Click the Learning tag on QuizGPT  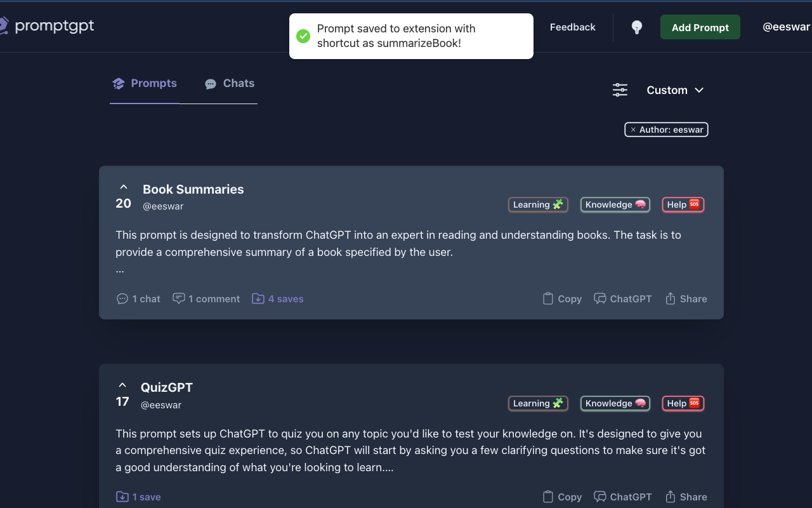click(x=538, y=403)
